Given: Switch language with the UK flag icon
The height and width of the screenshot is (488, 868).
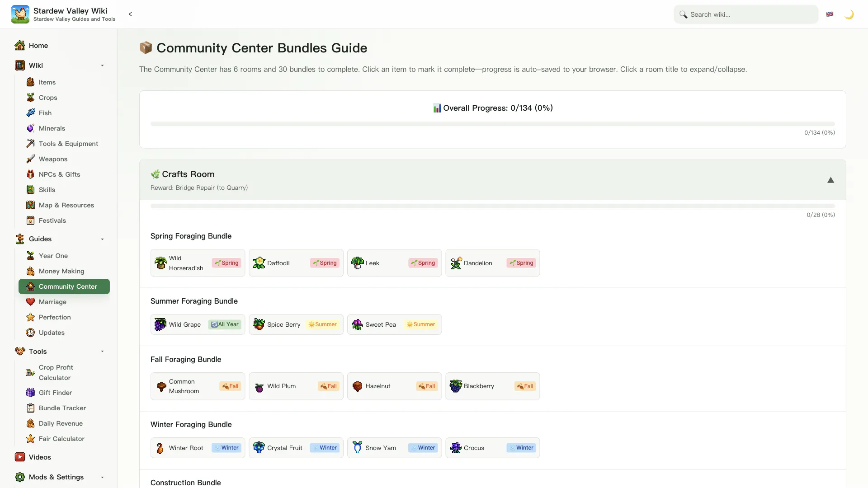Looking at the screenshot, I should (x=830, y=14).
